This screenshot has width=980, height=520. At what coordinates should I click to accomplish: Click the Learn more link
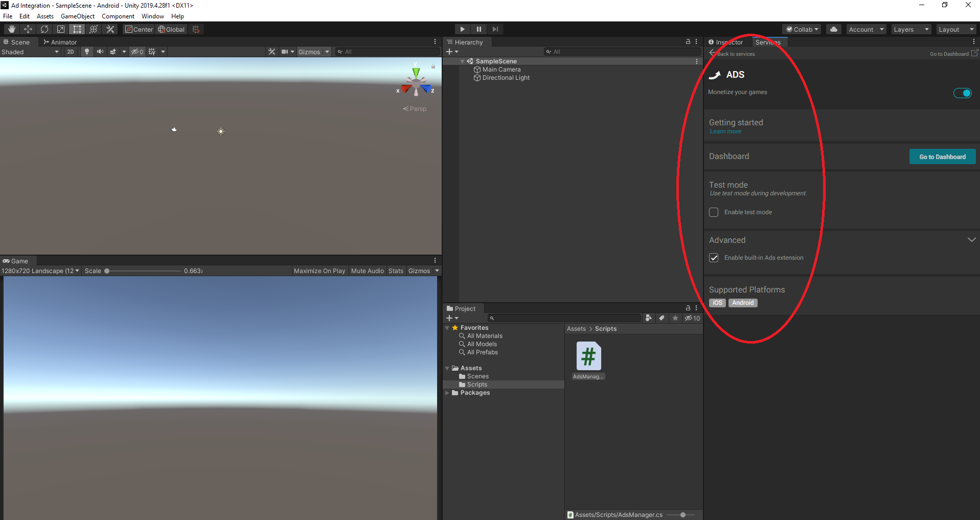725,131
